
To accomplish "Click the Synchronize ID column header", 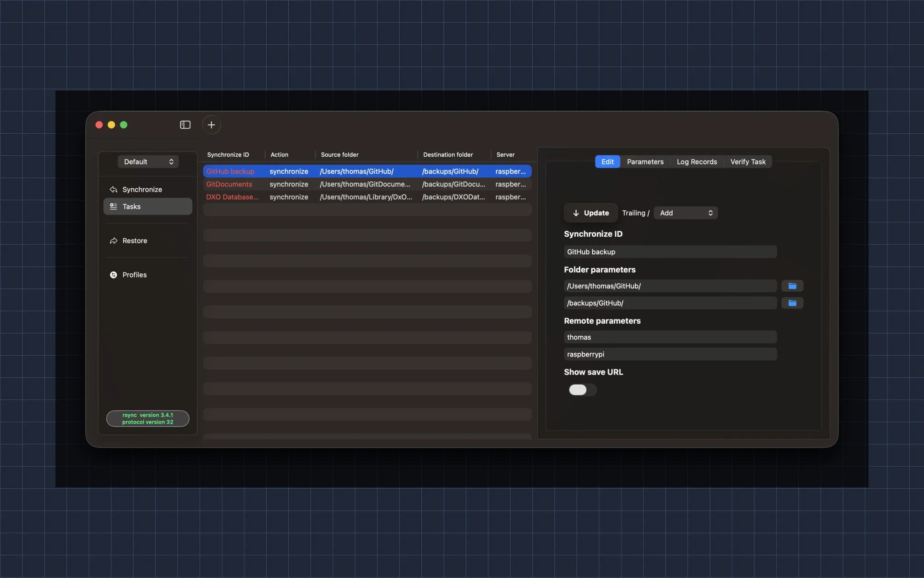I will 228,155.
